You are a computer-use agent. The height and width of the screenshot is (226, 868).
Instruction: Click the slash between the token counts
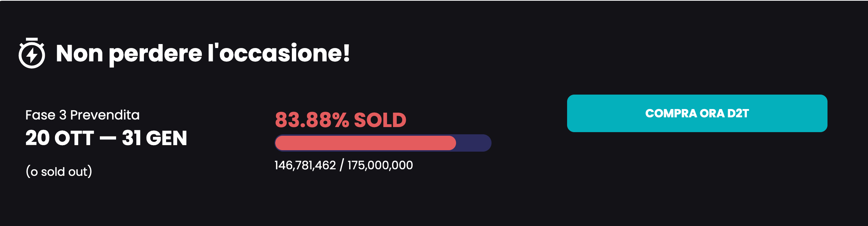click(x=342, y=165)
